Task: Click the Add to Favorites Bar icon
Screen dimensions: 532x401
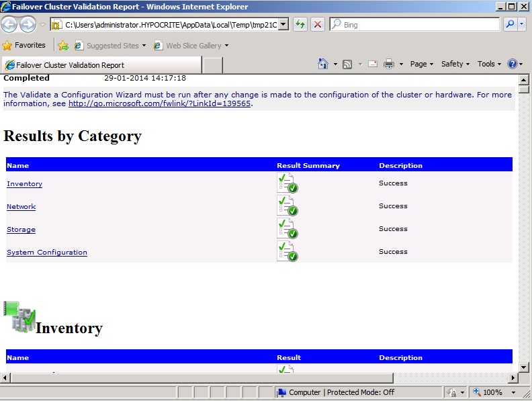Action: coord(63,46)
